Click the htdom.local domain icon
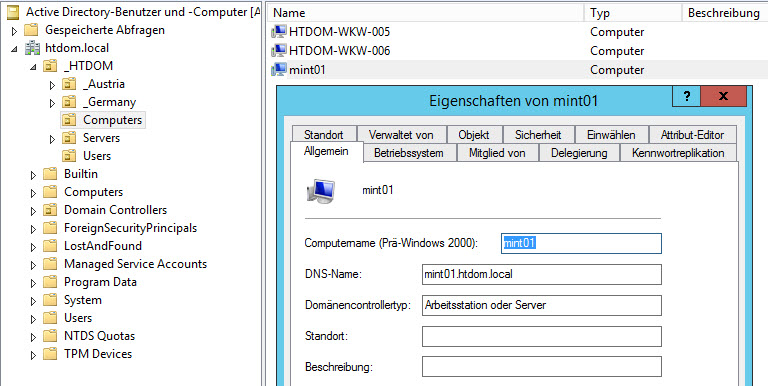Viewport: 768px width, 386px height. click(x=32, y=48)
